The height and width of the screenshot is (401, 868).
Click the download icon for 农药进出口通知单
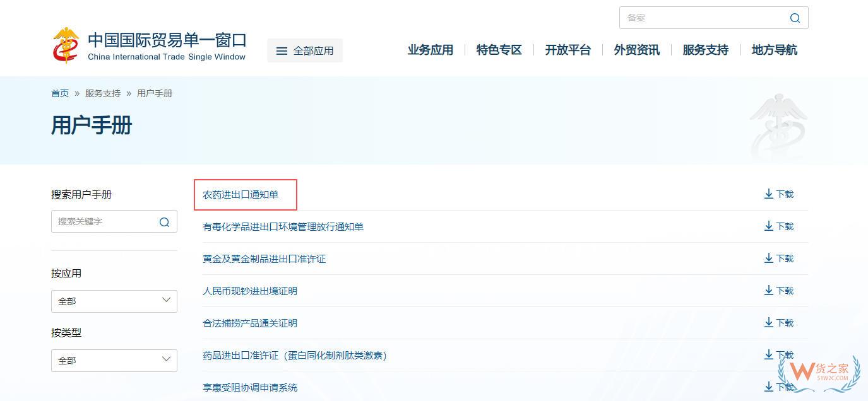click(x=768, y=194)
